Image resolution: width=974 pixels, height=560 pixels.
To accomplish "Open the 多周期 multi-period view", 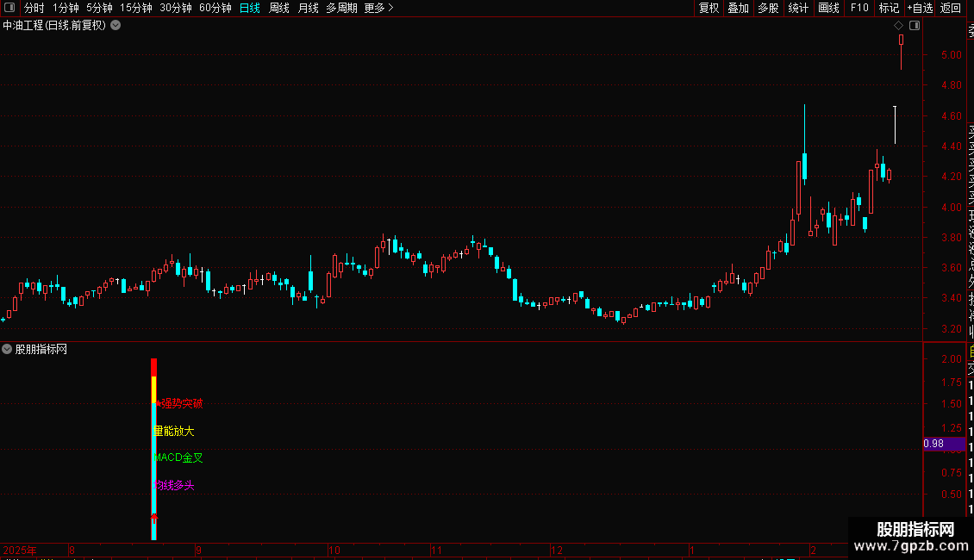I will pos(341,8).
